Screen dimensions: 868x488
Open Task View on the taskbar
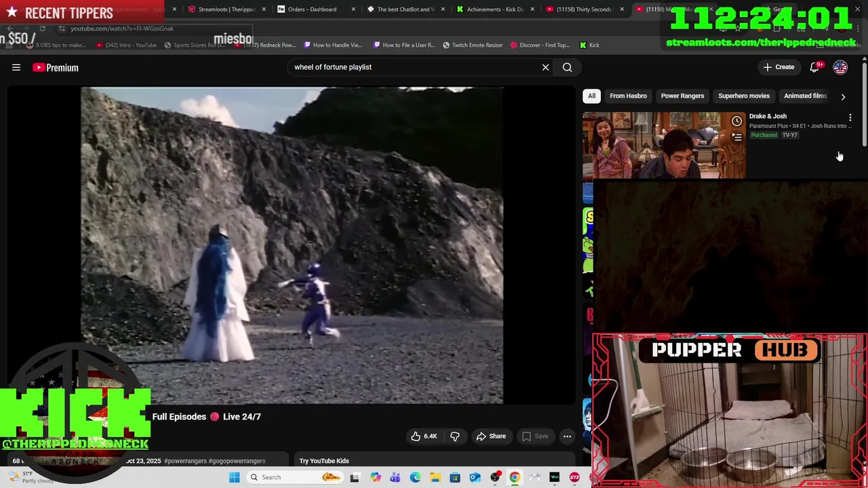355,477
